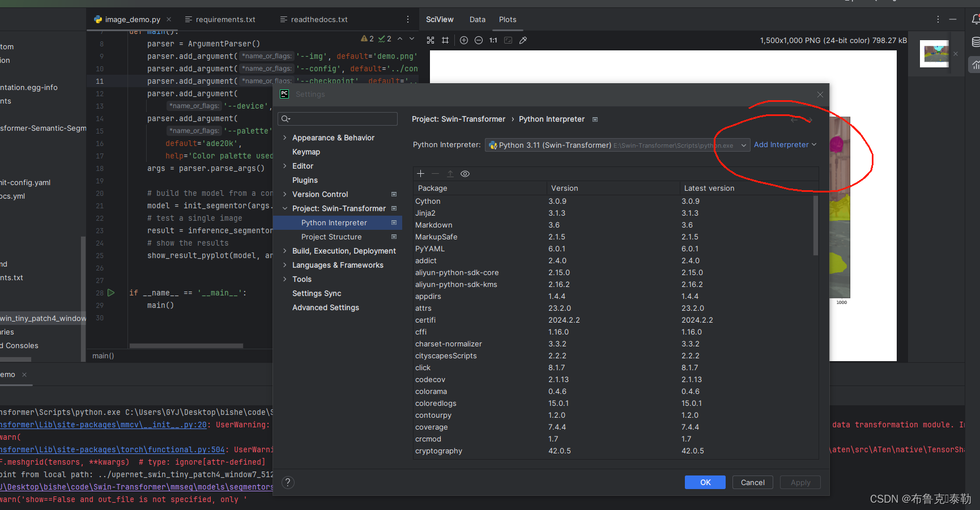Click the install package plus icon

tap(420, 174)
